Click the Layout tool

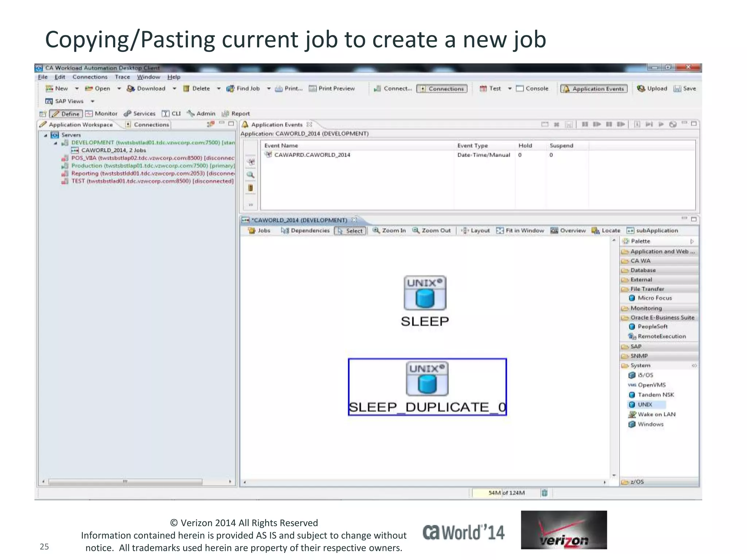click(x=475, y=230)
